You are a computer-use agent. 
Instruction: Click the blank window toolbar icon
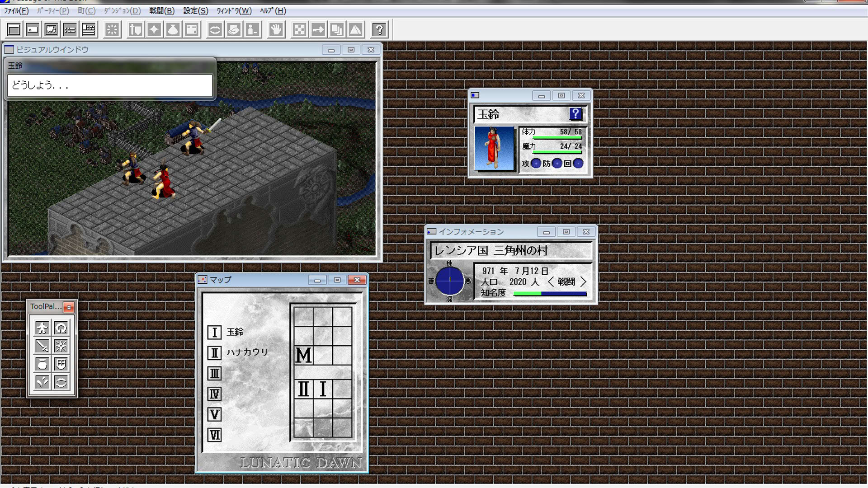pyautogui.click(x=14, y=30)
